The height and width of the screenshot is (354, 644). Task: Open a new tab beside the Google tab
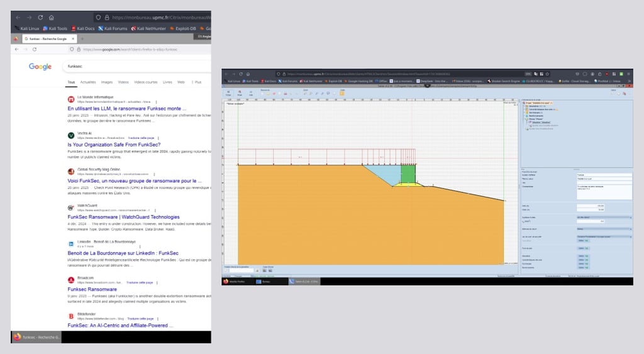point(82,38)
